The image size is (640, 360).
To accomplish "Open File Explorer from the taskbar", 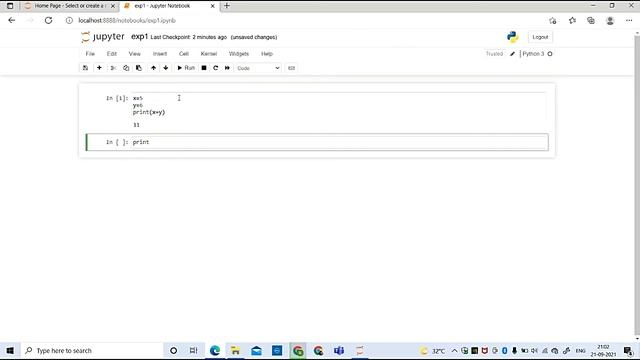I will tap(236, 351).
